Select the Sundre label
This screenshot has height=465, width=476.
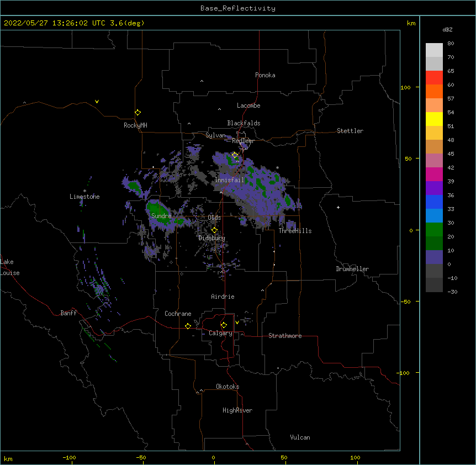pyautogui.click(x=161, y=216)
